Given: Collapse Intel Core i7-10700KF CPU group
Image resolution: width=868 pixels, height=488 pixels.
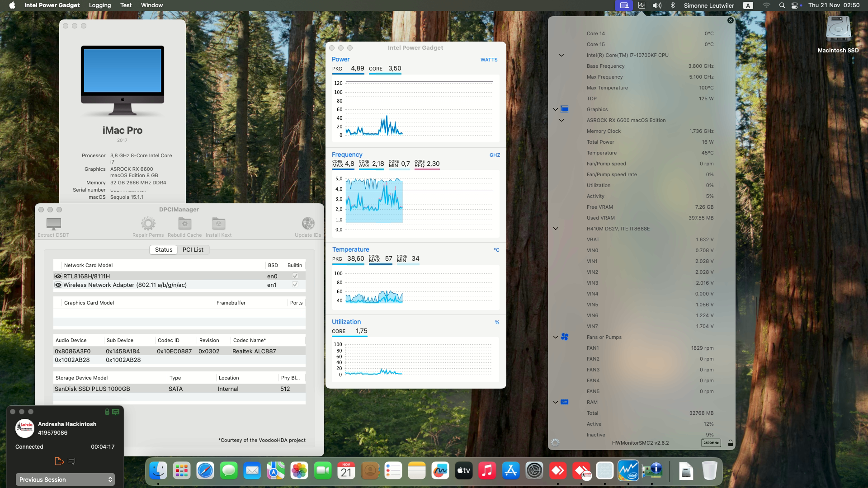Looking at the screenshot, I should [561, 55].
